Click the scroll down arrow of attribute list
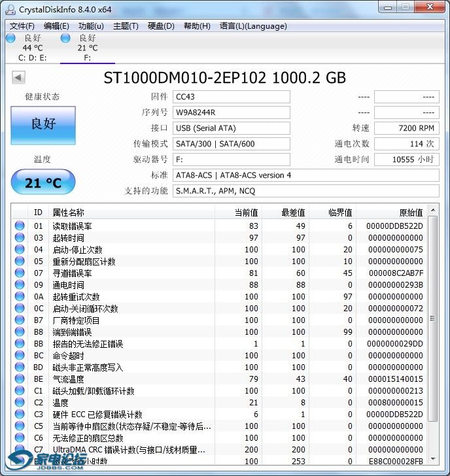 click(433, 459)
